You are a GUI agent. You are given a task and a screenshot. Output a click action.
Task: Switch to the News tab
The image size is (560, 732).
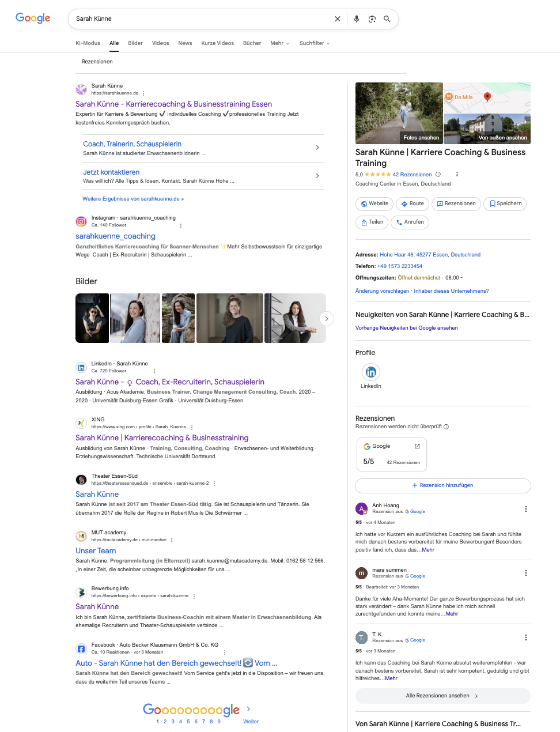pyautogui.click(x=185, y=43)
